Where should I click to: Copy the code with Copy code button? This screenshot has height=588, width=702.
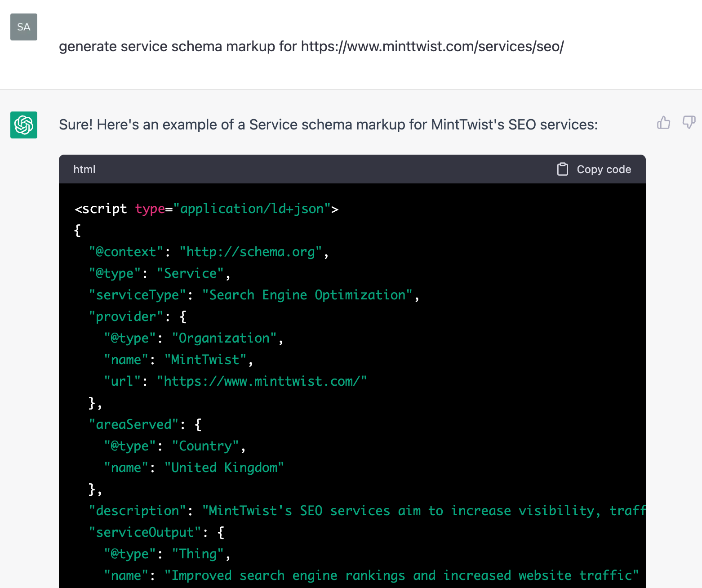pos(594,169)
